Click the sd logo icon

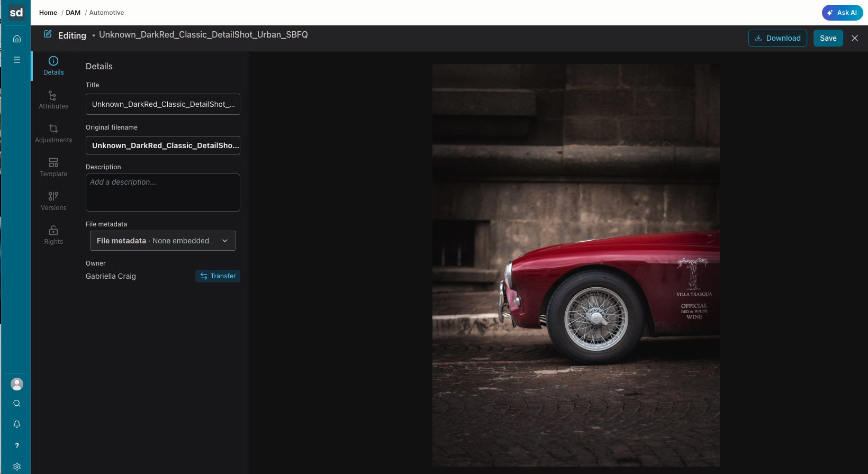point(16,12)
